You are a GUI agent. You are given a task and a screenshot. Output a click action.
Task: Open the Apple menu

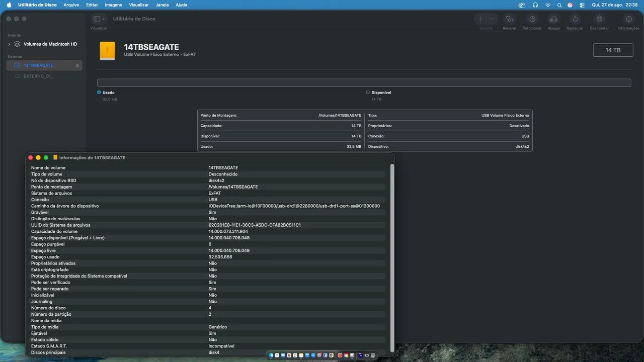(x=9, y=5)
